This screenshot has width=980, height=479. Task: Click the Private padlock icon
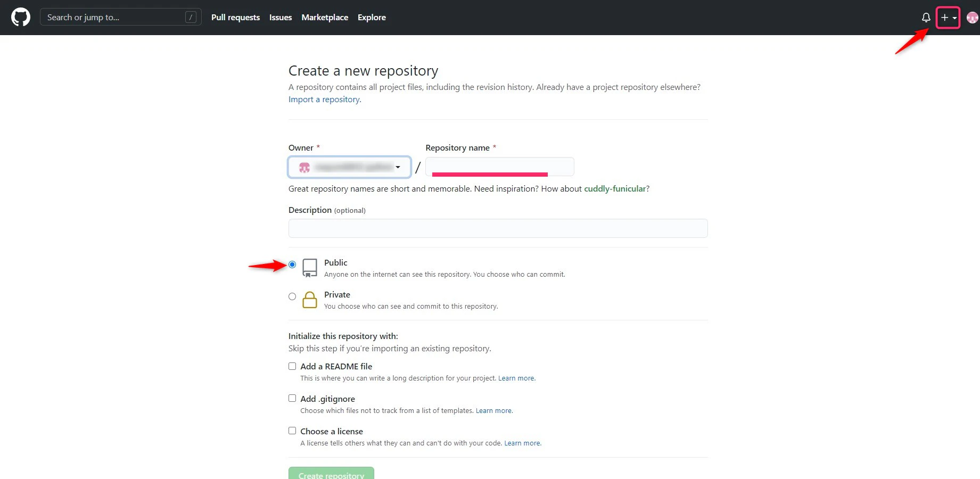(x=310, y=300)
